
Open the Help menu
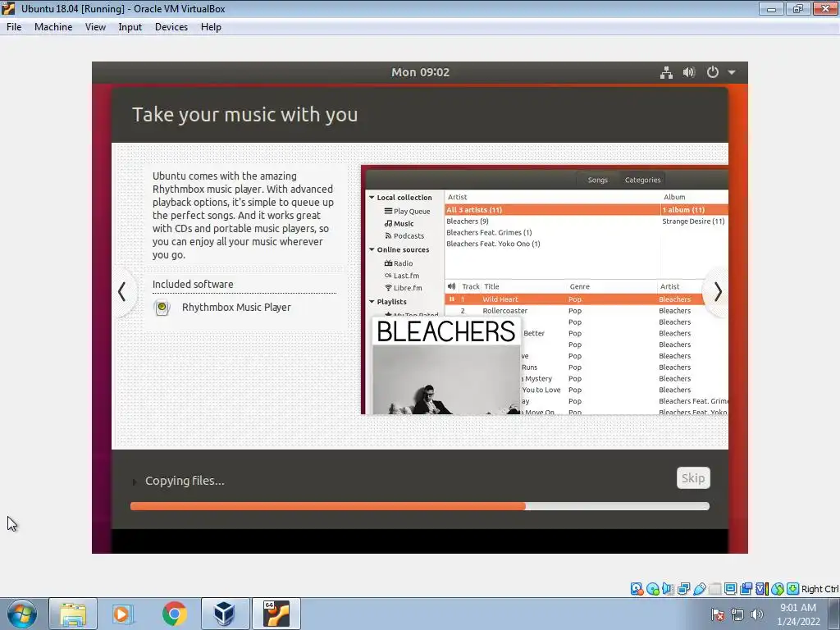pos(211,27)
